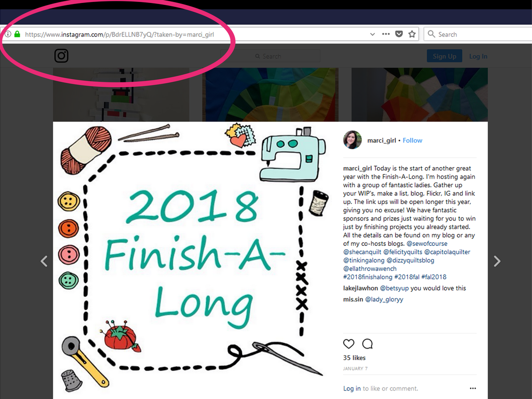Go to the next post arrow
This screenshot has width=532, height=399.
coord(497,261)
